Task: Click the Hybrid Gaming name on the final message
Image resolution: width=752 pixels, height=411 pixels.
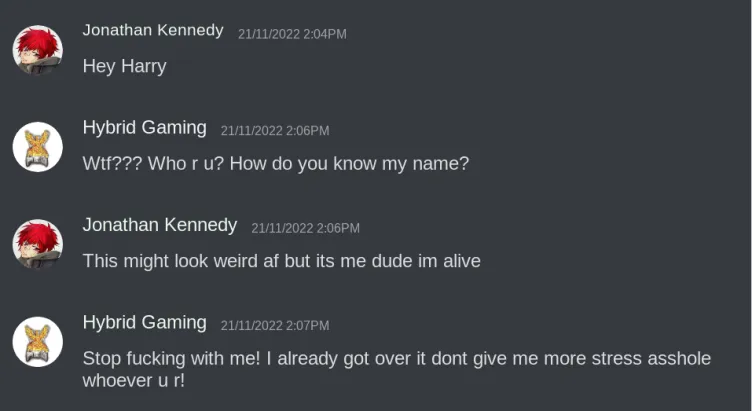Action: point(144,322)
